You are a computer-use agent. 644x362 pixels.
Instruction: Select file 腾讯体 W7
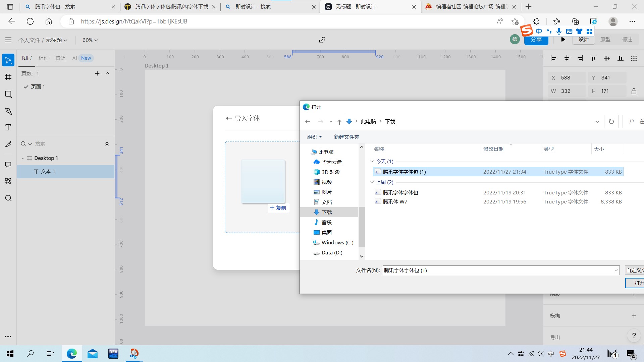coord(498,202)
